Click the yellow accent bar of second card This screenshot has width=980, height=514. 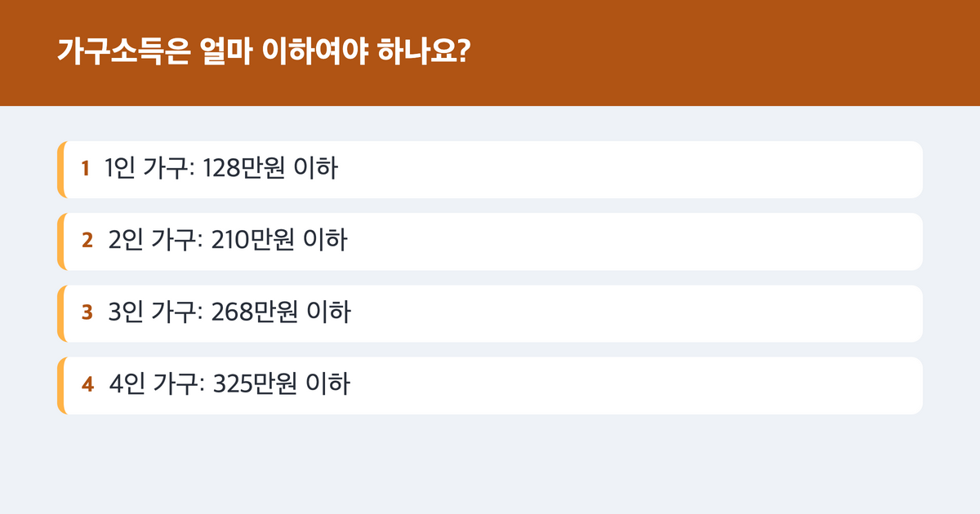(60, 241)
